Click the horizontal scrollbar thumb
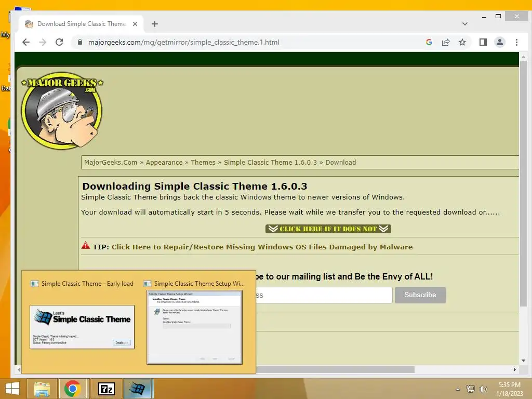 coord(335,369)
